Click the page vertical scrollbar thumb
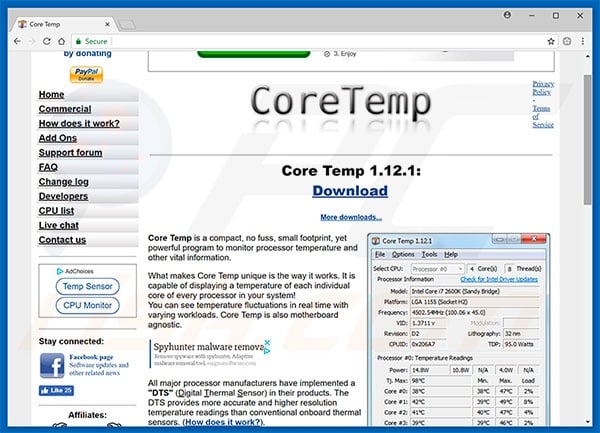The image size is (600, 433). point(588,140)
